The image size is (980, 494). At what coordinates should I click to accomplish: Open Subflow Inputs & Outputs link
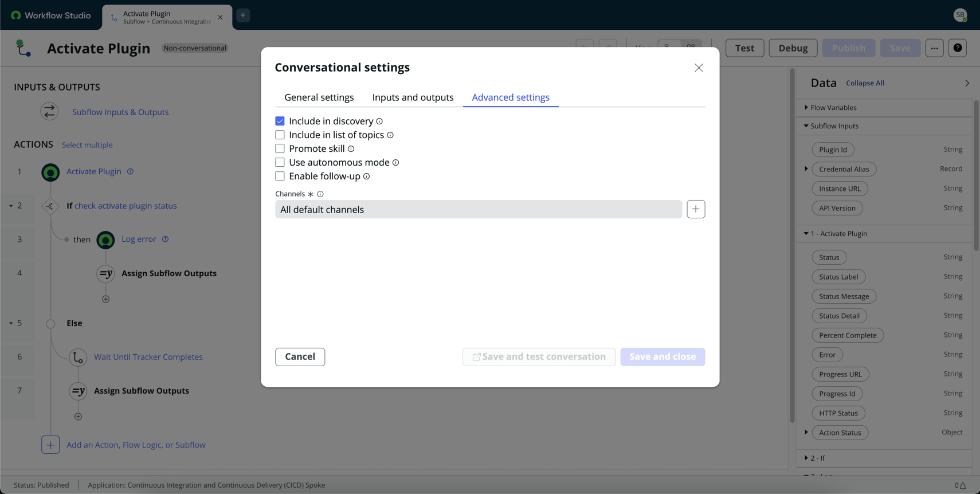tap(120, 112)
